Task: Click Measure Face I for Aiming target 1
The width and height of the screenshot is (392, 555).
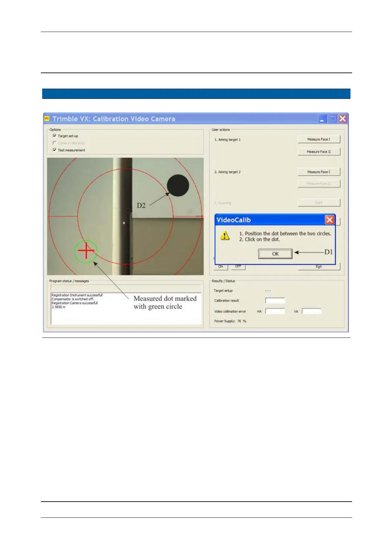Action: coord(319,139)
